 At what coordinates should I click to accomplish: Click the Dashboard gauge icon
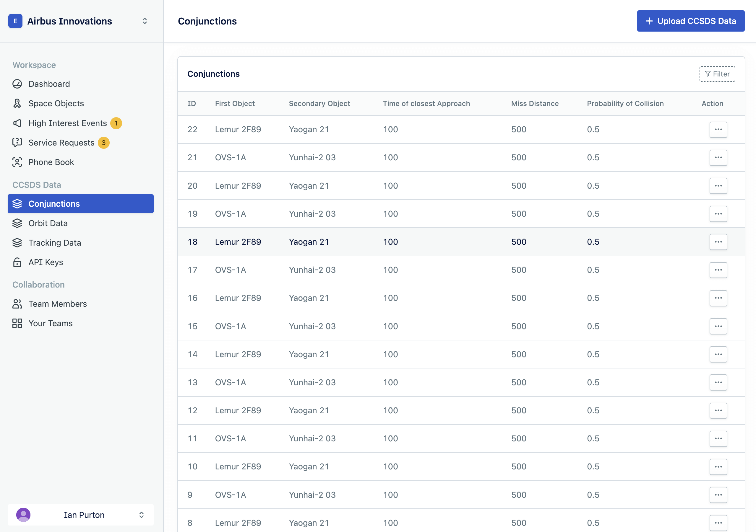pyautogui.click(x=17, y=84)
